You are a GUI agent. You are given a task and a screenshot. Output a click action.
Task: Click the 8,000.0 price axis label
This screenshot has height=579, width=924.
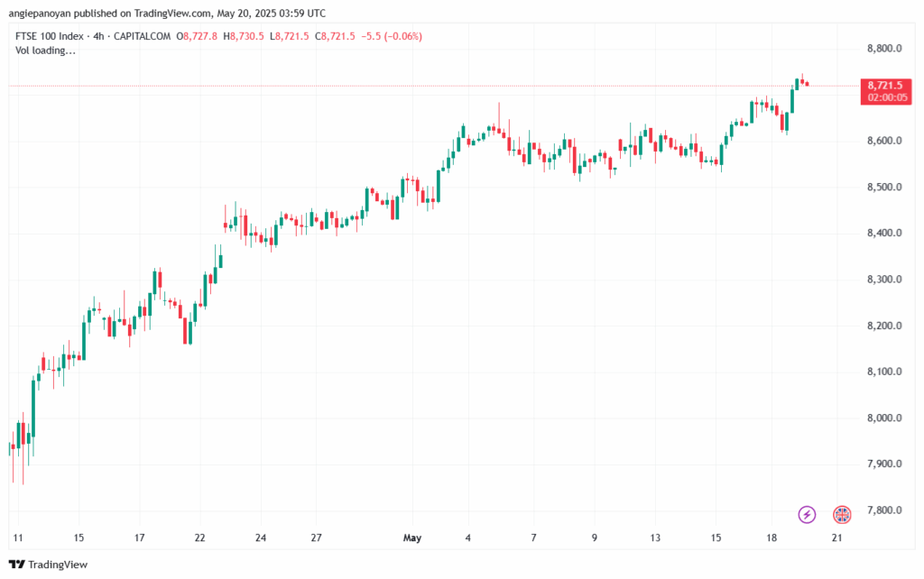click(x=884, y=418)
